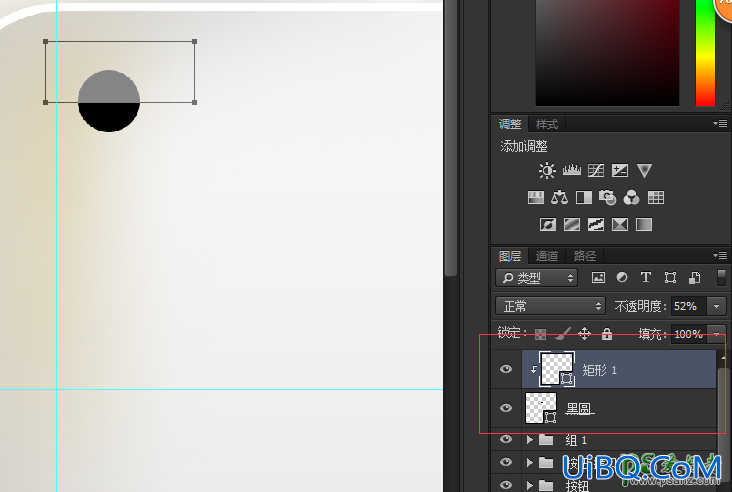This screenshot has height=492, width=732.
Task: Switch to the 样式 tab
Action: coord(547,124)
